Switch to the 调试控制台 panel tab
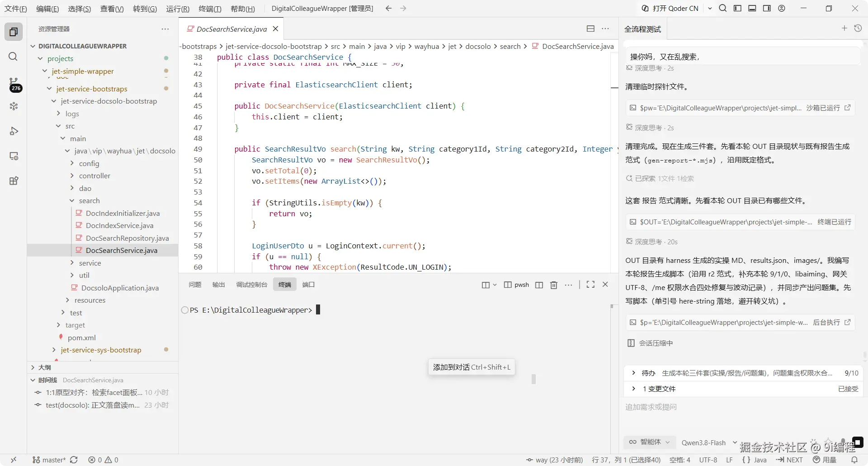The width and height of the screenshot is (868, 466). pos(251,285)
